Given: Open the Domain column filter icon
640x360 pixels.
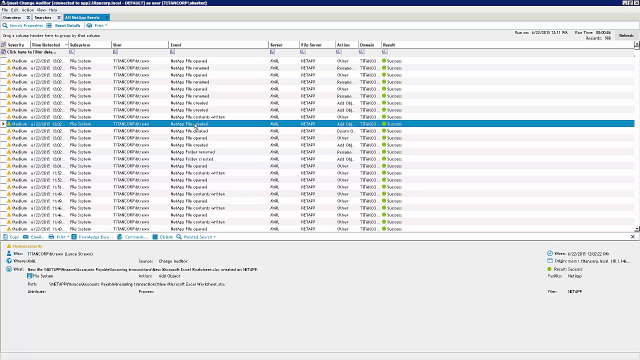Looking at the screenshot, I should 362,52.
